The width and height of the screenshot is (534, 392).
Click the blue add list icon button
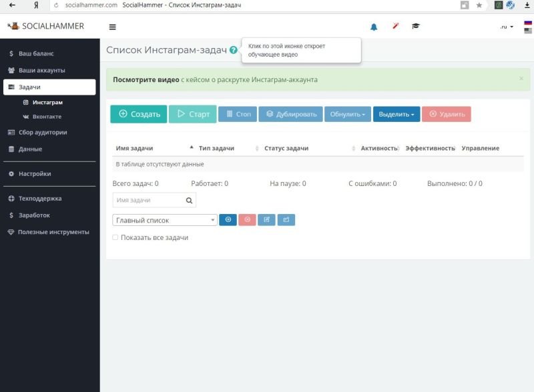pyautogui.click(x=228, y=219)
